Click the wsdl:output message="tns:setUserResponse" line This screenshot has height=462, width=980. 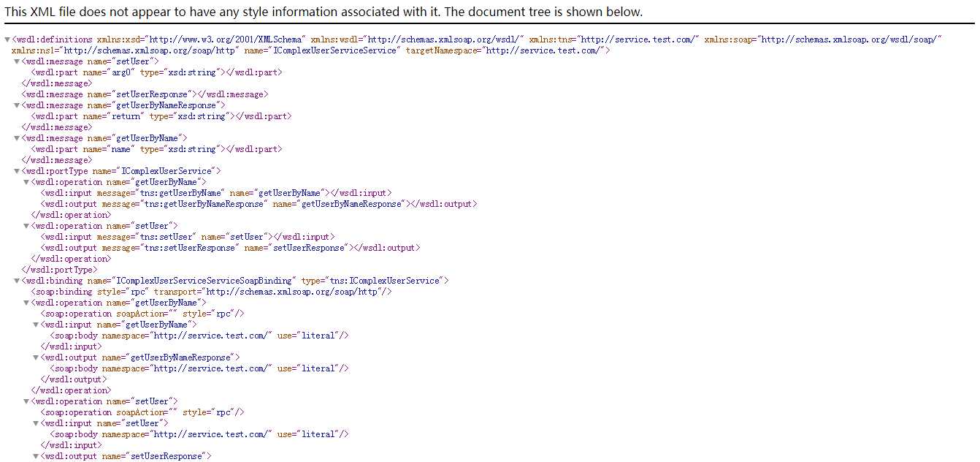(230, 248)
